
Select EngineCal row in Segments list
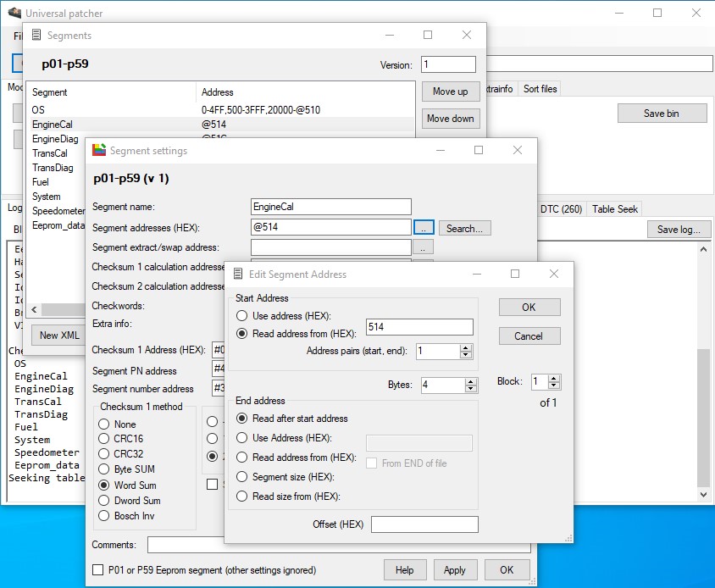tap(223, 125)
